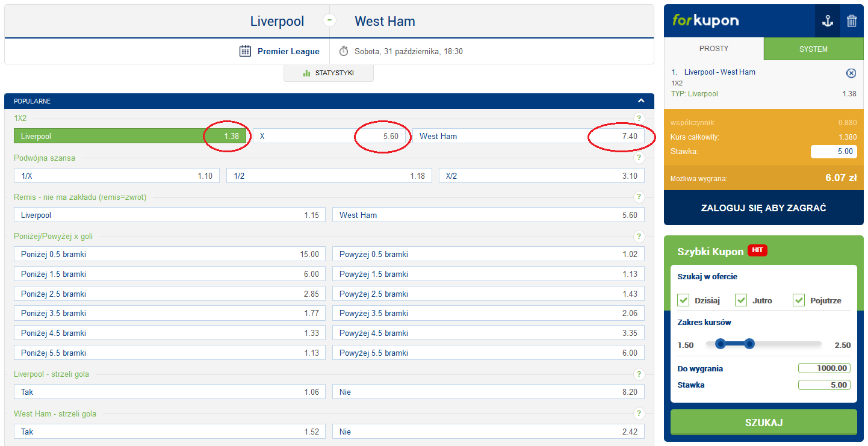Select Powyżej 5.5 bramki at 6.00

point(488,353)
